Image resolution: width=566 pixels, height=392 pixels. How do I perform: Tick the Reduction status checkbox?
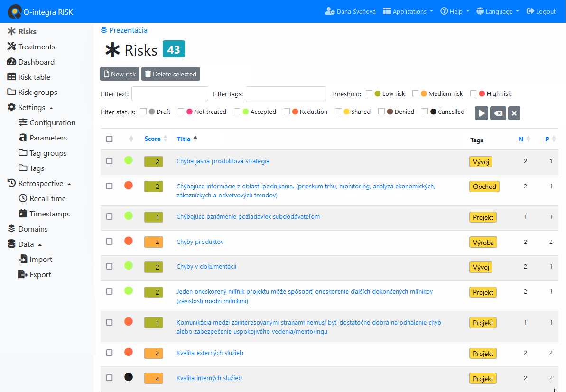point(287,111)
